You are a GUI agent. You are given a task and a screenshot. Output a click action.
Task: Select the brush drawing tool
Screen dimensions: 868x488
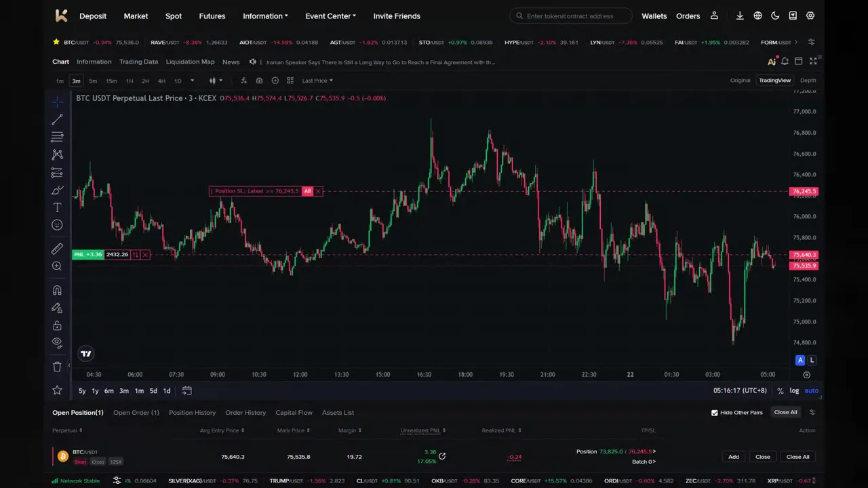pyautogui.click(x=58, y=190)
